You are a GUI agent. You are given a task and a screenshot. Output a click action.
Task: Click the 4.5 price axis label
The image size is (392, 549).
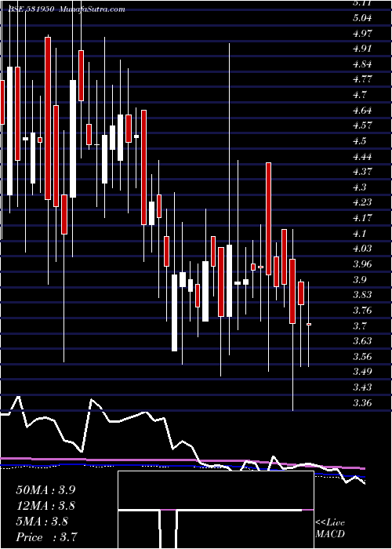coord(359,140)
